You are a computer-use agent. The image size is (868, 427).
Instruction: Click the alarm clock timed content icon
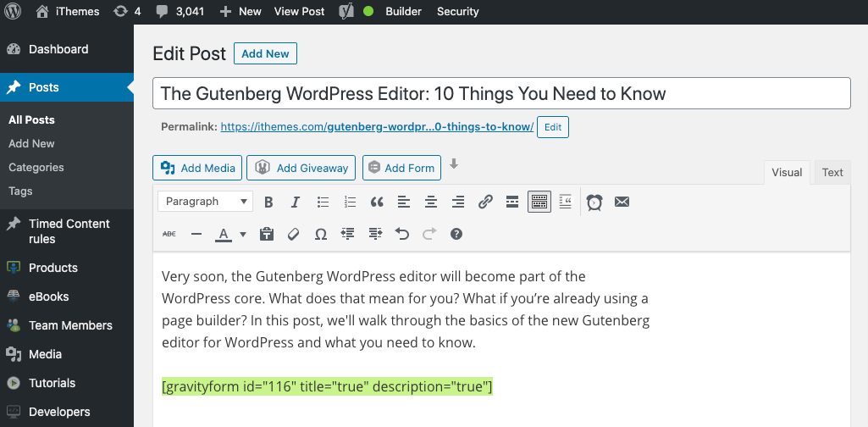click(594, 202)
